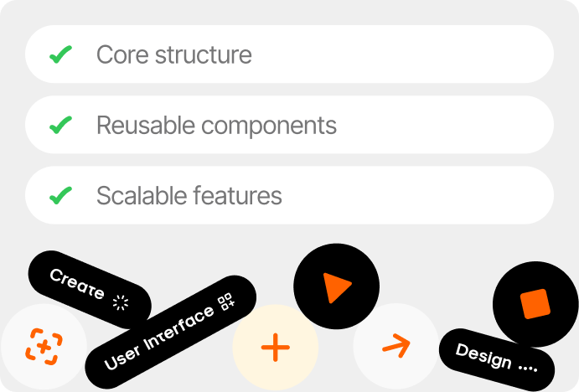Toggle the Core structure green checkmark
This screenshot has width=579, height=392.
(60, 54)
